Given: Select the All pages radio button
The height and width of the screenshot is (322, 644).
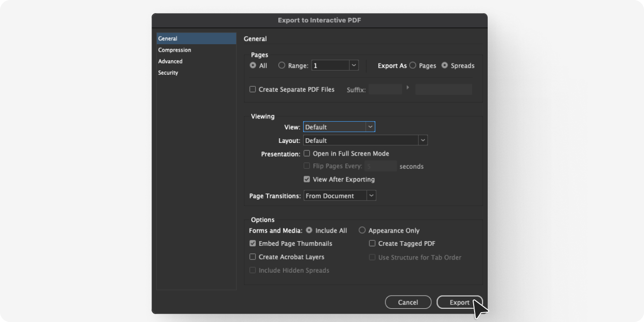Looking at the screenshot, I should (253, 66).
